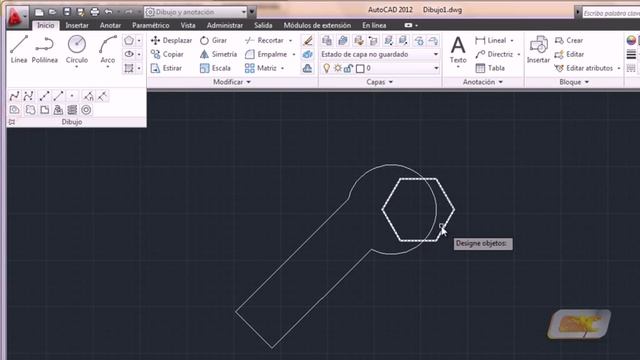
Task: Expand the Capas panel
Action: pyautogui.click(x=380, y=82)
